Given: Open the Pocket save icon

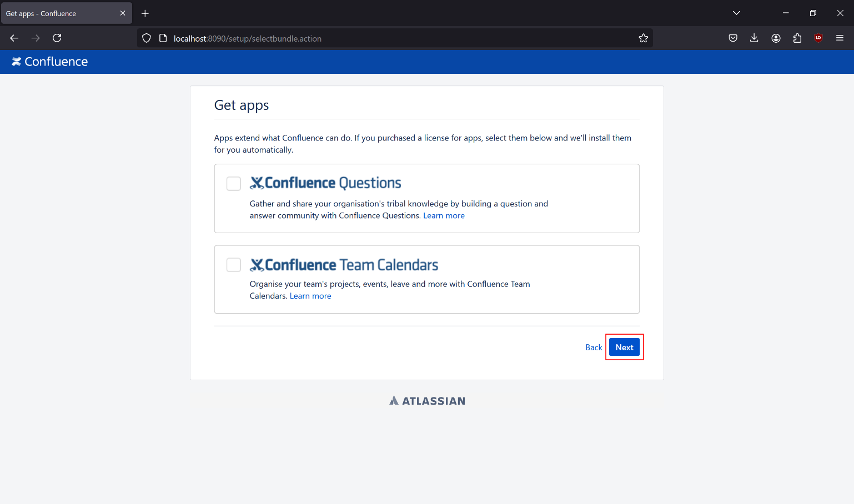Looking at the screenshot, I should click(x=733, y=38).
